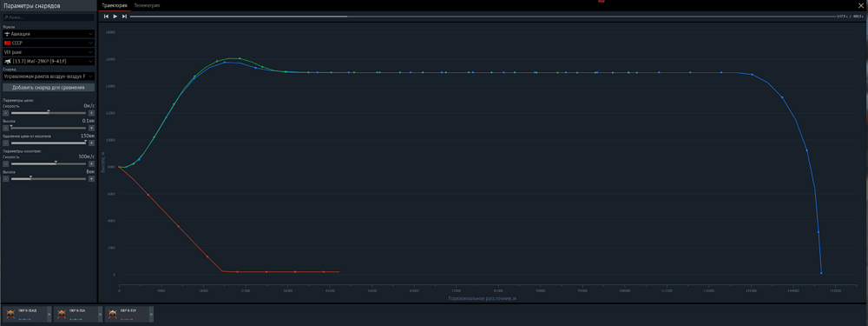Remove the green-line projectile card
The image size is (868, 326).
click(100, 315)
